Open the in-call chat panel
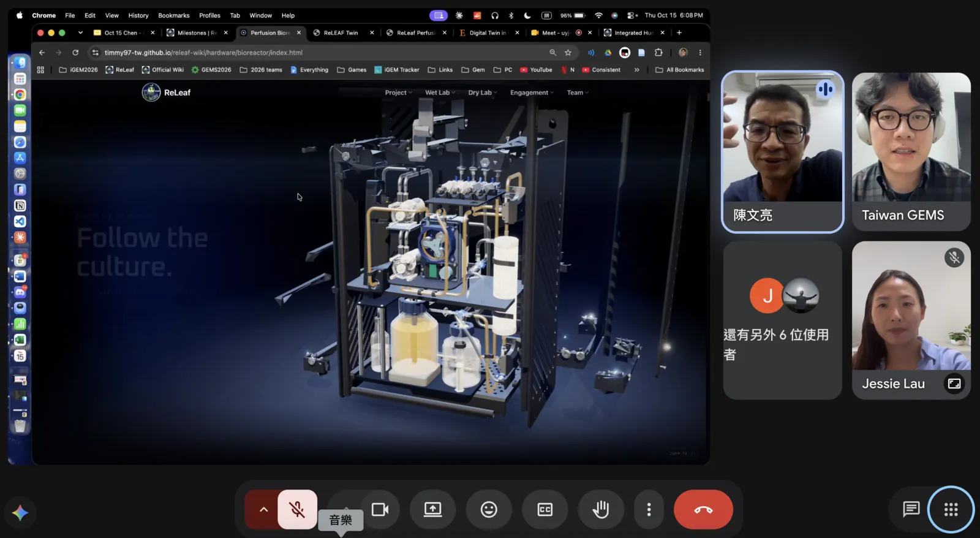980x538 pixels. (911, 509)
